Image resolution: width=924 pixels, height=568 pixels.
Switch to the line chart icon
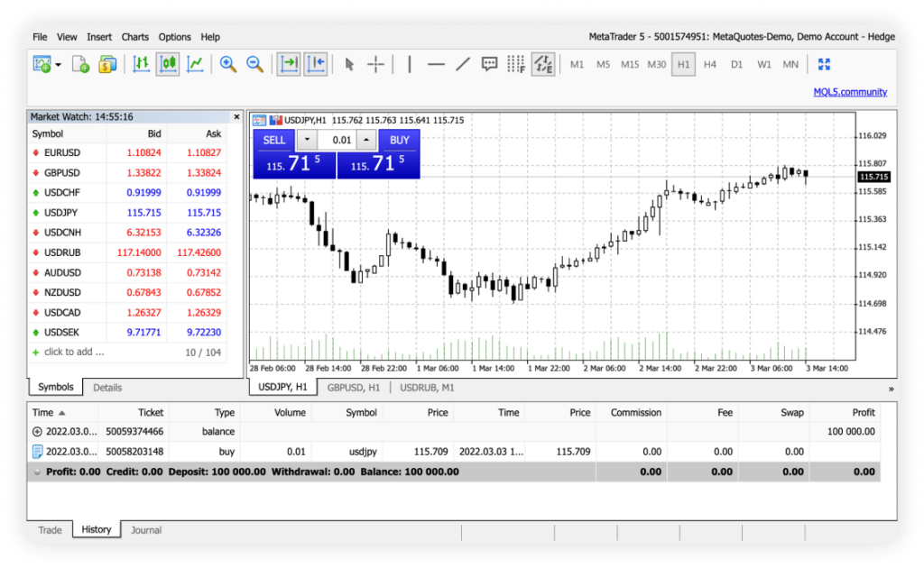(x=194, y=64)
